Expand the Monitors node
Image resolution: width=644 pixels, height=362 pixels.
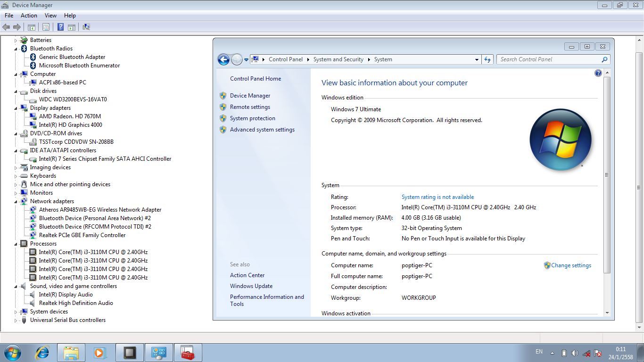16,193
